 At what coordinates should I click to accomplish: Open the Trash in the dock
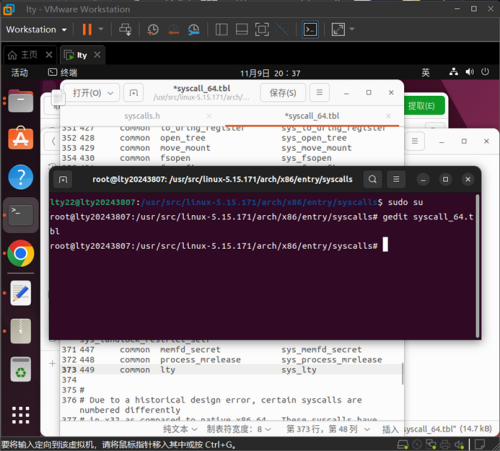pos(21,369)
